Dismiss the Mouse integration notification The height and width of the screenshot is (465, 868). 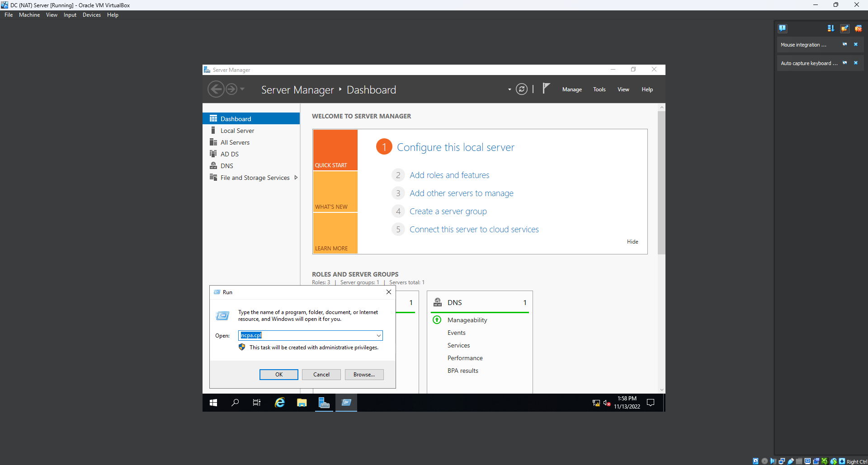pyautogui.click(x=856, y=44)
